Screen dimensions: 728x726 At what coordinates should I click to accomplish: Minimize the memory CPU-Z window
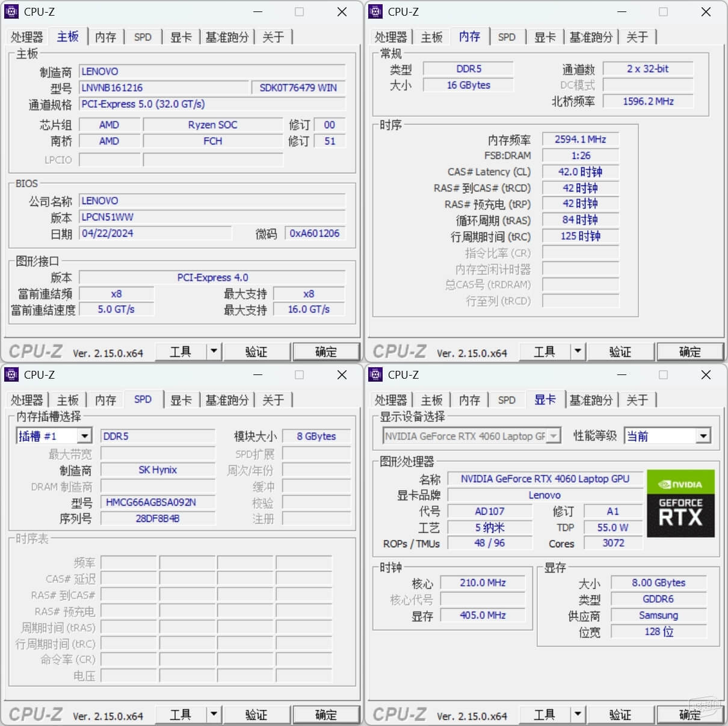coord(622,11)
